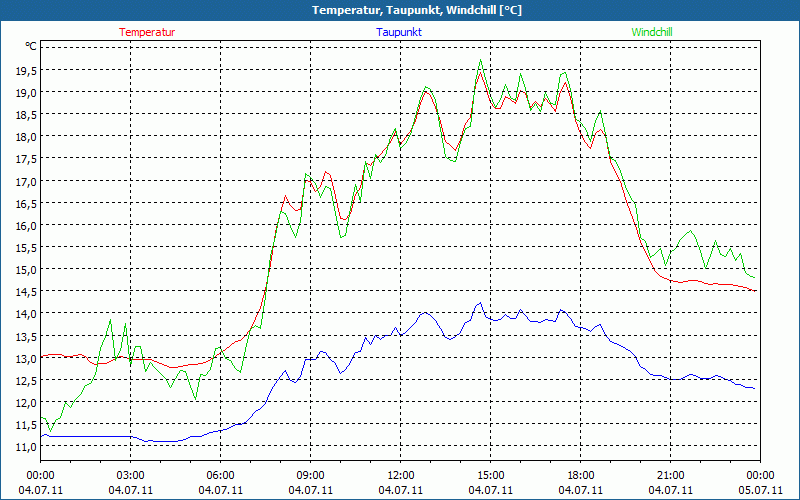800x500 pixels.
Task: Click the 13,0 y-axis value
Action: coord(26,358)
